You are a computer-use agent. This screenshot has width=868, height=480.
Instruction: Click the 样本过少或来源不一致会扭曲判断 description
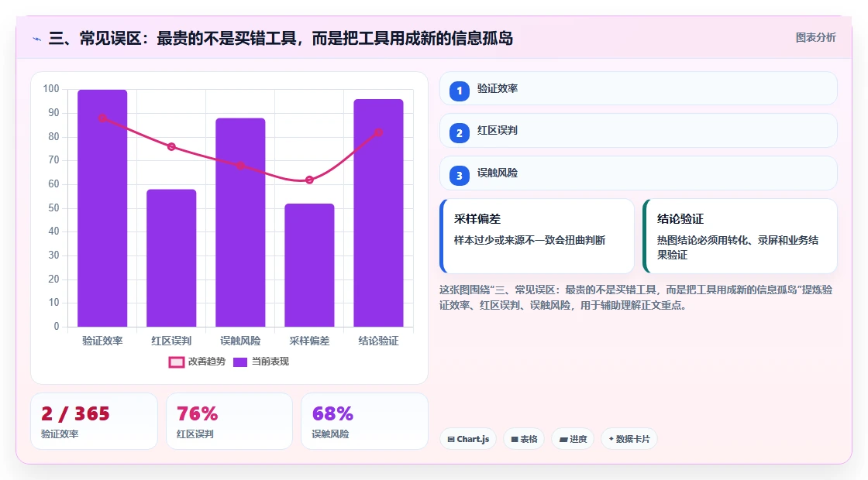[530, 241]
